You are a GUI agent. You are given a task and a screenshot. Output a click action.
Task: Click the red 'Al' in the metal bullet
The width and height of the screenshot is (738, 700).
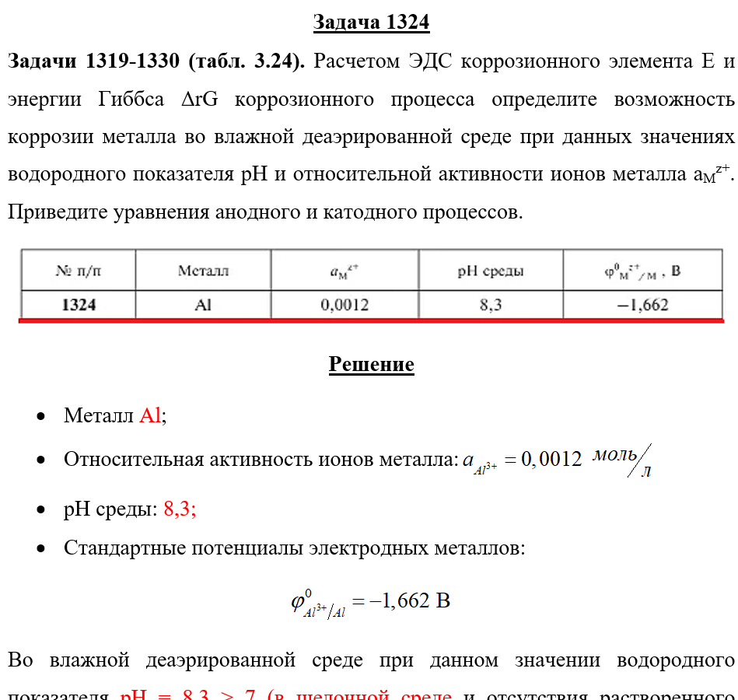click(x=150, y=415)
